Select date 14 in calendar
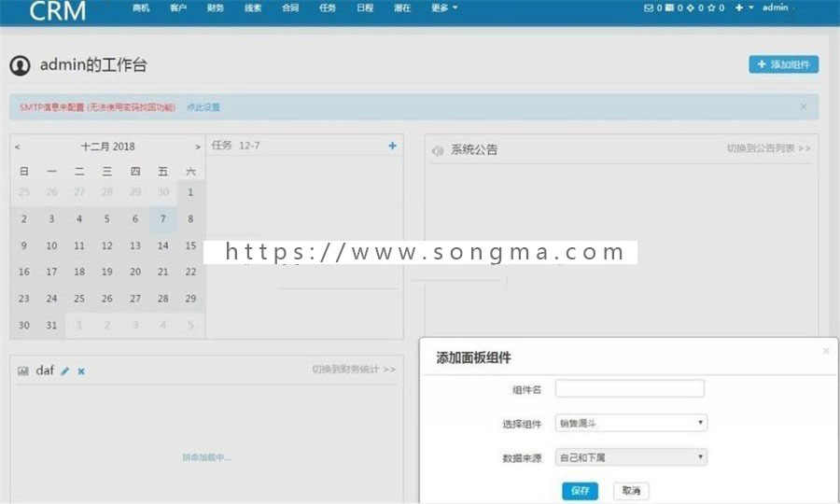Viewport: 840px width, 504px height. pos(162,245)
